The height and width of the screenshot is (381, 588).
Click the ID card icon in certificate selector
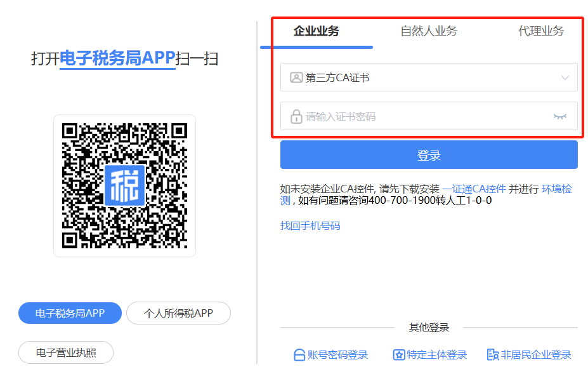(x=296, y=77)
